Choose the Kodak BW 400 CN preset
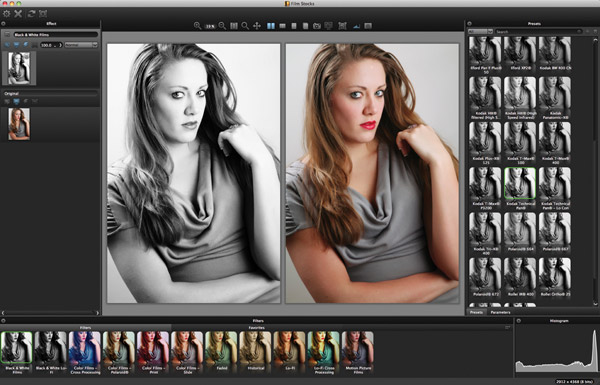 click(x=555, y=53)
